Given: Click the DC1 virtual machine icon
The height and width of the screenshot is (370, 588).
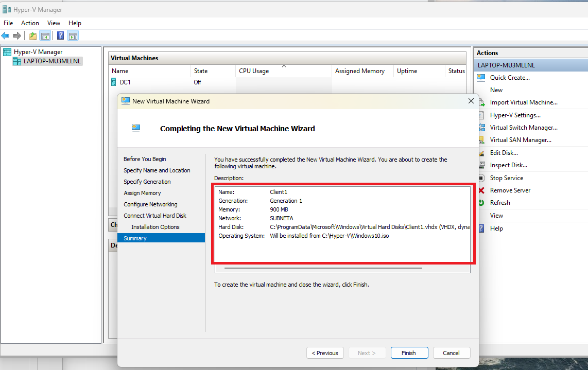Looking at the screenshot, I should tap(114, 82).
